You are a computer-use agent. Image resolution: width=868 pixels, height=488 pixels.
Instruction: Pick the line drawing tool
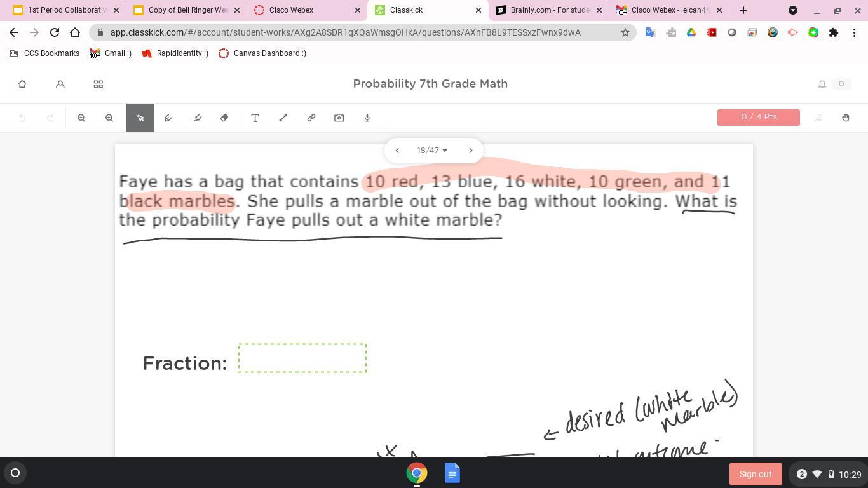point(283,118)
